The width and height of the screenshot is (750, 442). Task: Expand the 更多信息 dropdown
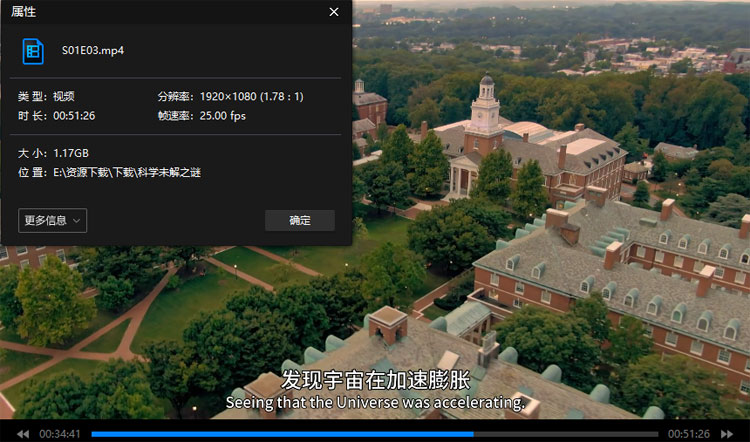click(x=52, y=220)
